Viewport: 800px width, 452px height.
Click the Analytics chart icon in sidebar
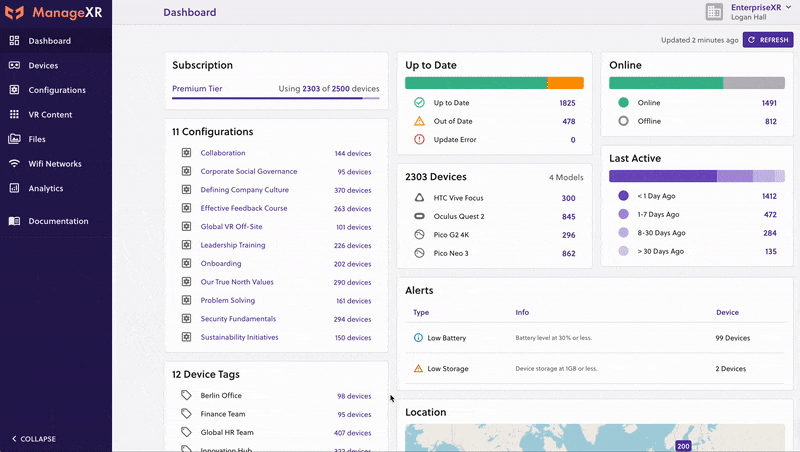coord(14,188)
